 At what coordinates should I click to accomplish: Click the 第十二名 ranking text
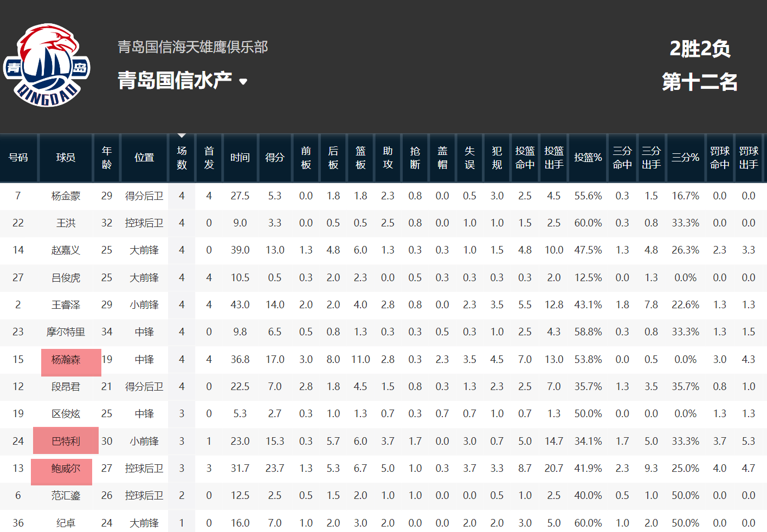tap(700, 82)
